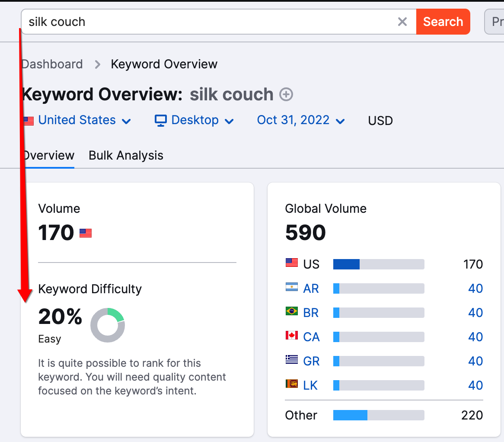Click into the keyword search field
The width and height of the screenshot is (504, 442).
pos(207,22)
